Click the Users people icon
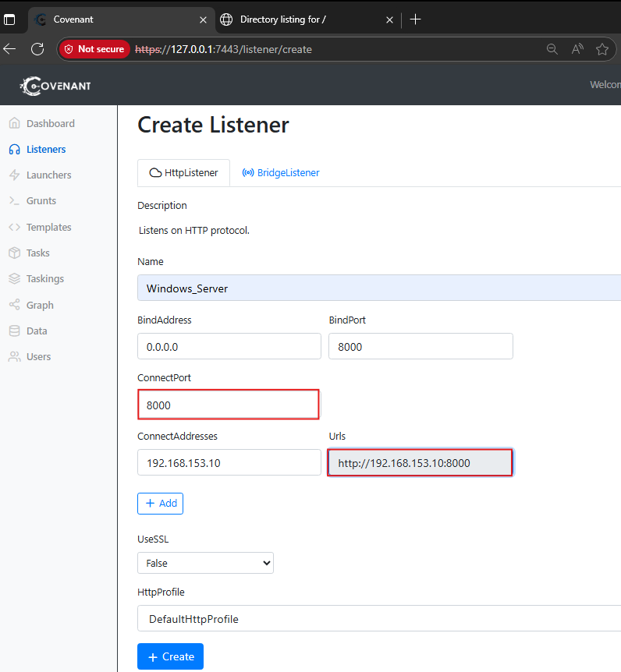This screenshot has height=672, width=621. [15, 356]
